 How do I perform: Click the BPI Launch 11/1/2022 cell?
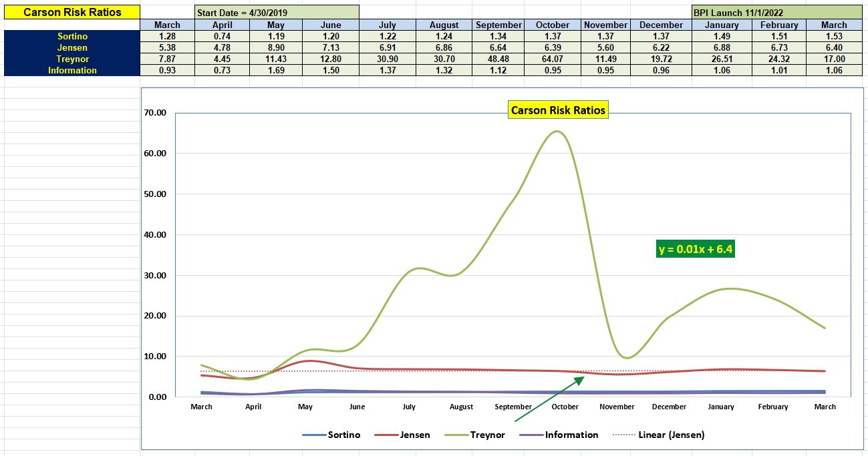(748, 11)
